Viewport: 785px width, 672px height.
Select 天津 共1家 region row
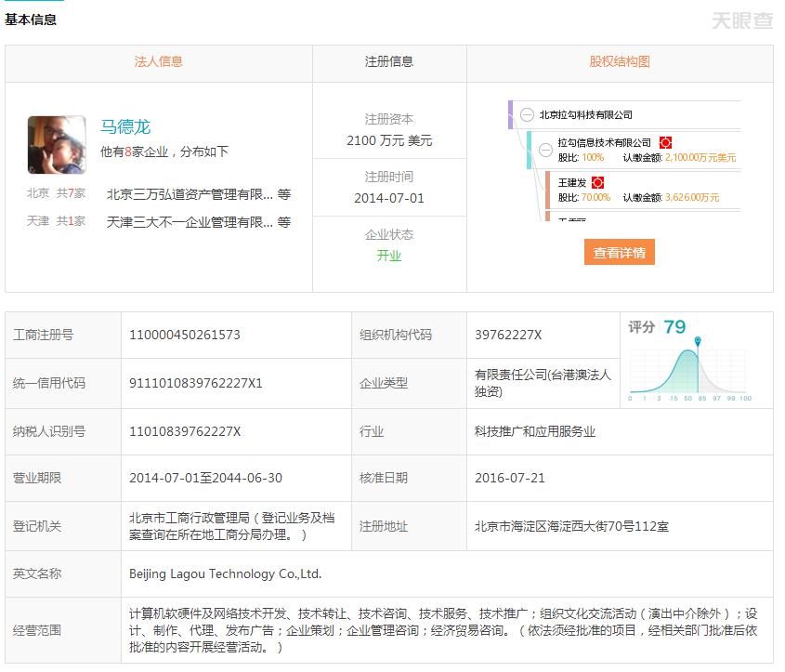pyautogui.click(x=56, y=221)
